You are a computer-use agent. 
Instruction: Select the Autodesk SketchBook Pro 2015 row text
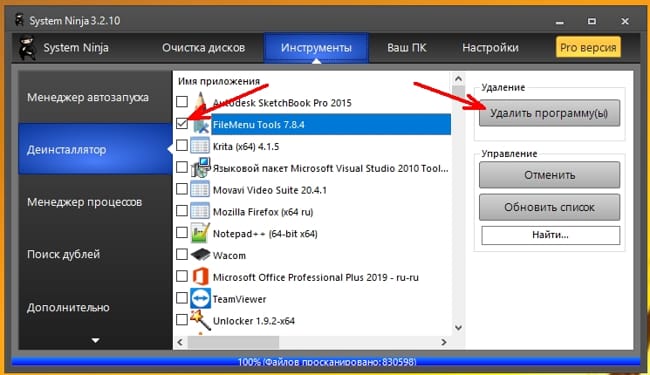pos(282,103)
